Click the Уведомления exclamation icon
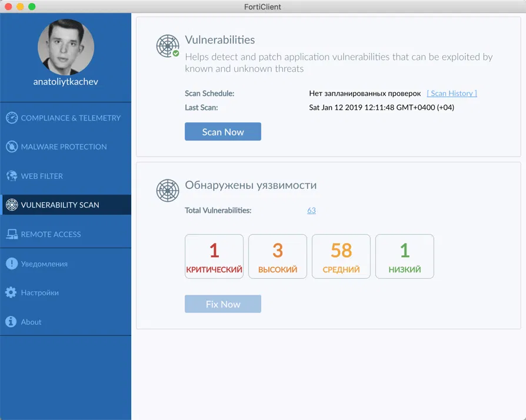 pos(12,264)
